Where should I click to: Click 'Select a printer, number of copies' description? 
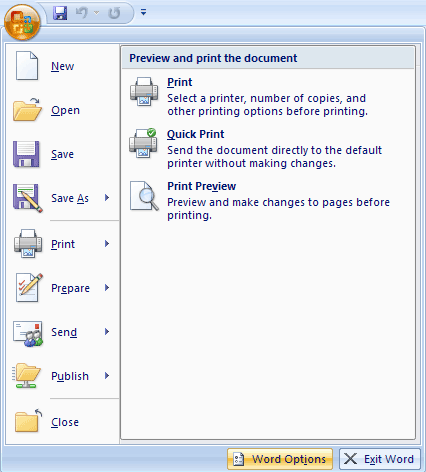click(267, 105)
